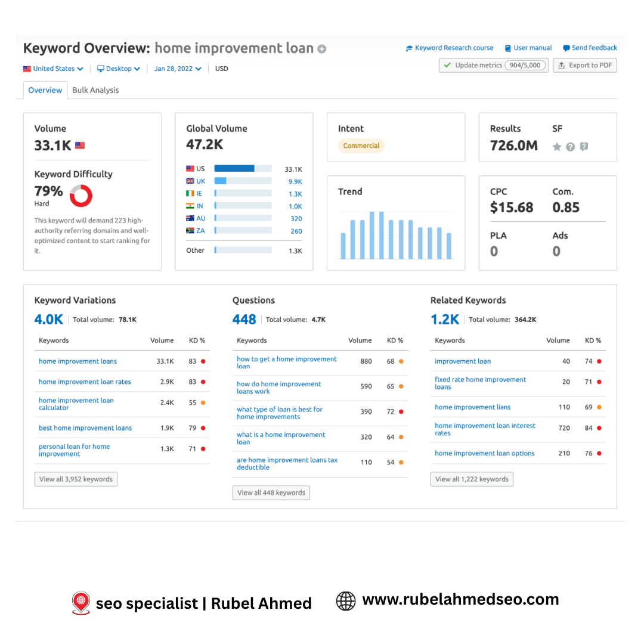This screenshot has width=644, height=644.
Task: Click the globe icon near the website URL
Action: [346, 600]
